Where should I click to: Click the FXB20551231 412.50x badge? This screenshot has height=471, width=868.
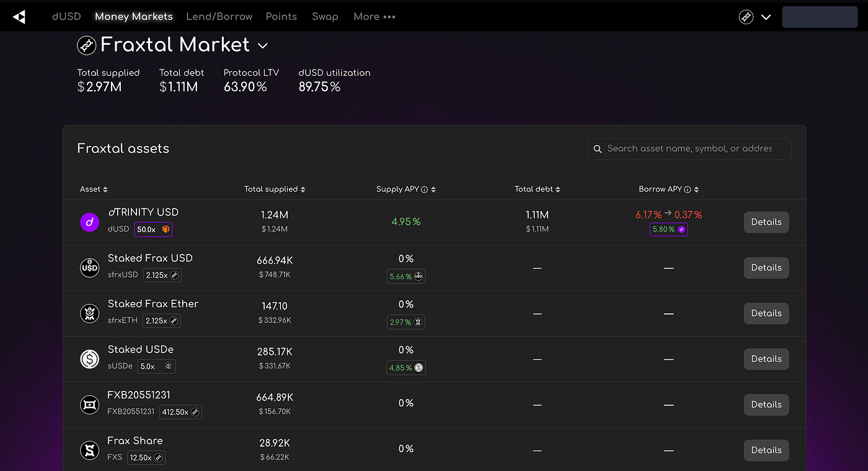click(180, 412)
